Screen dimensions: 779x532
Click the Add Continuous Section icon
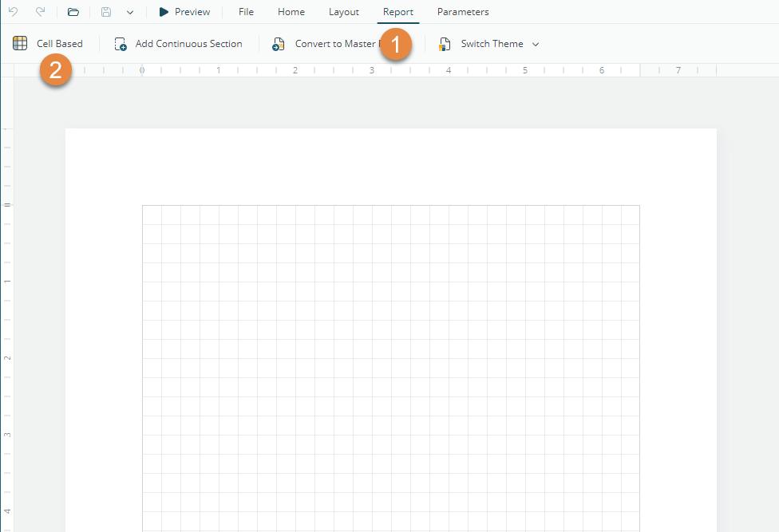[x=121, y=44]
